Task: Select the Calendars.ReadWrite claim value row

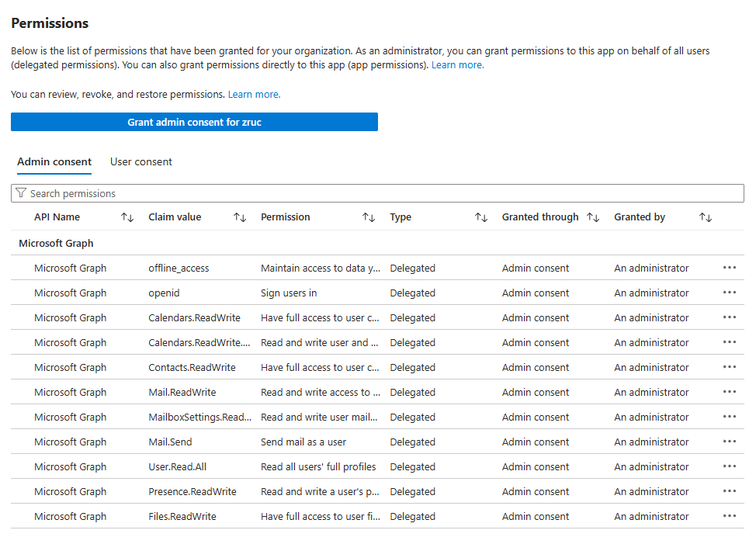Action: pos(194,317)
